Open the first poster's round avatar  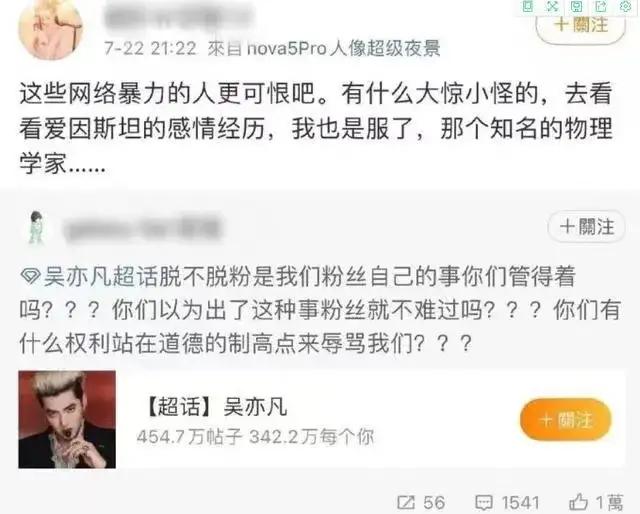51,28
